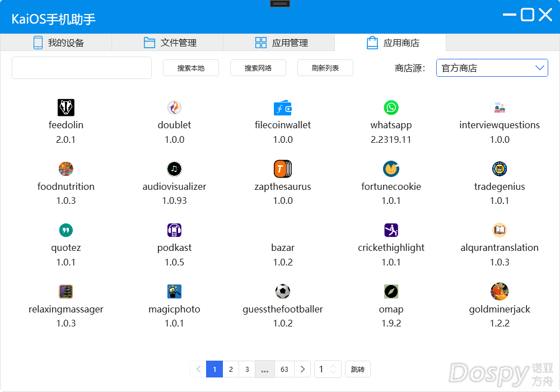
Task: Open the 文件管理 tab
Action: point(167,43)
